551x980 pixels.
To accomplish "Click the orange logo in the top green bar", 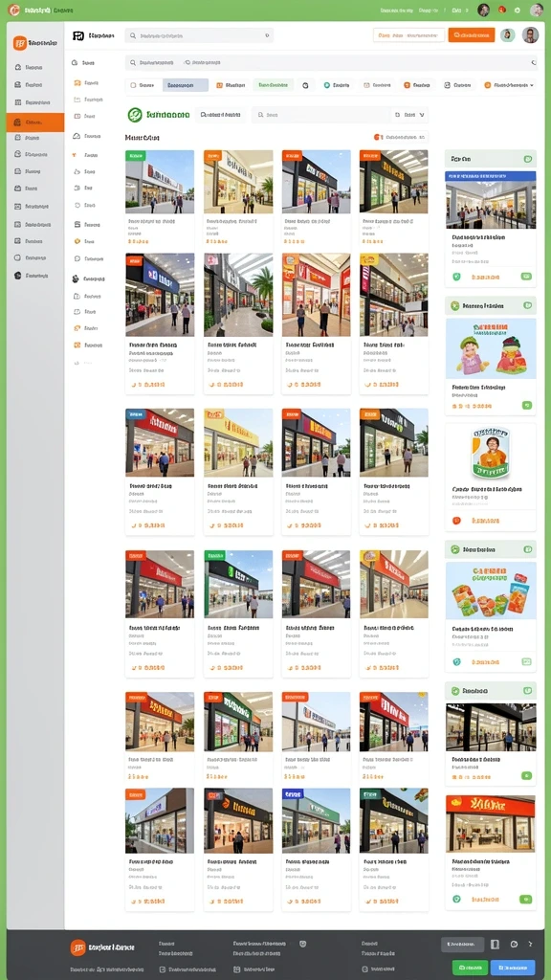I will (13, 10).
